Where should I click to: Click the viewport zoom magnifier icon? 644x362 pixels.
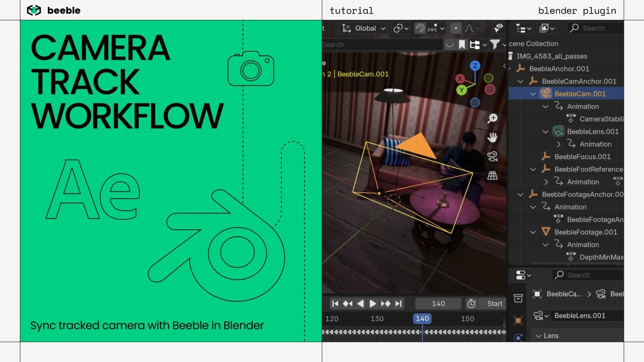coord(493,118)
